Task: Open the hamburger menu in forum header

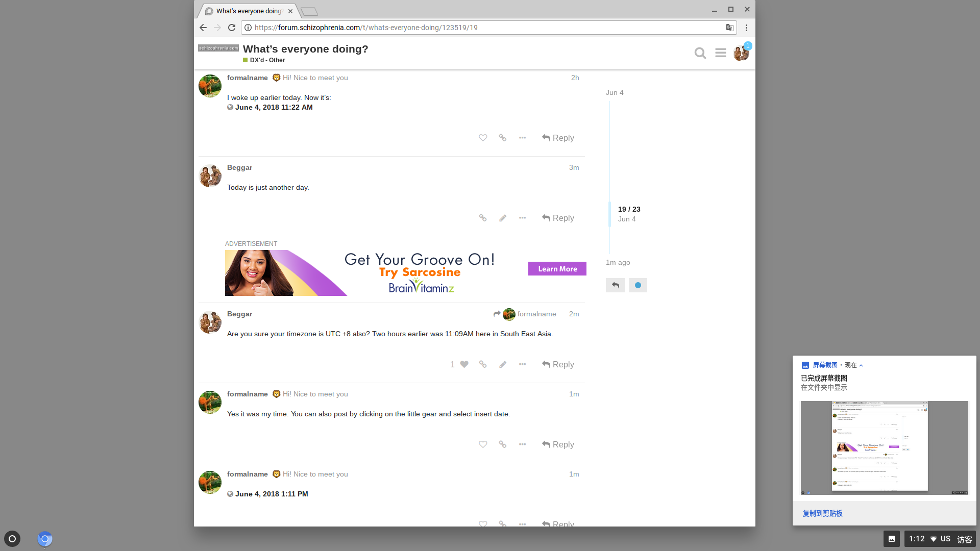Action: [720, 53]
